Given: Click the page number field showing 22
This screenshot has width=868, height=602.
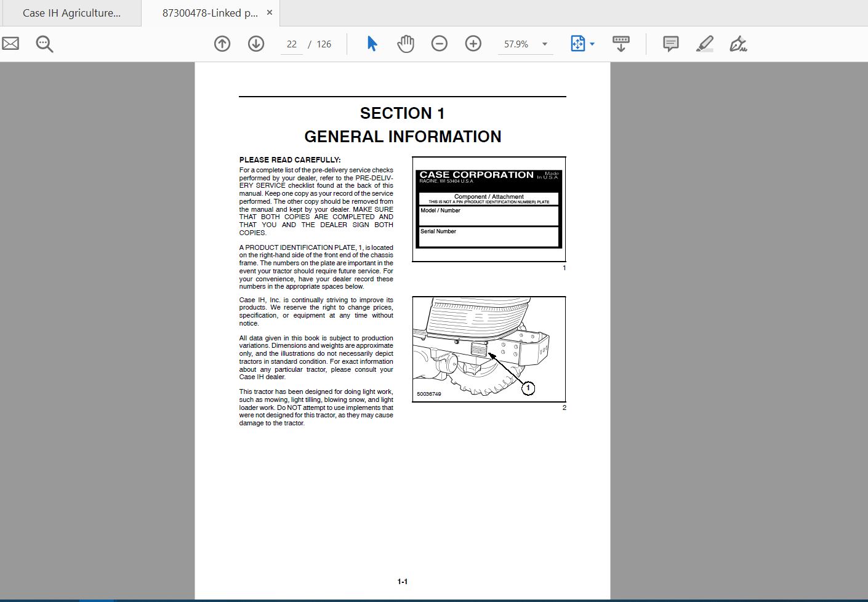Looking at the screenshot, I should point(292,44).
